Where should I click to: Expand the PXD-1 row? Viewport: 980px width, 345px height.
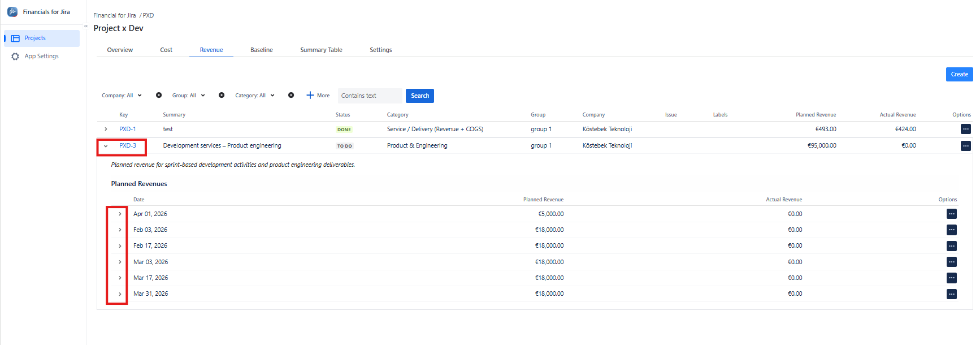106,130
